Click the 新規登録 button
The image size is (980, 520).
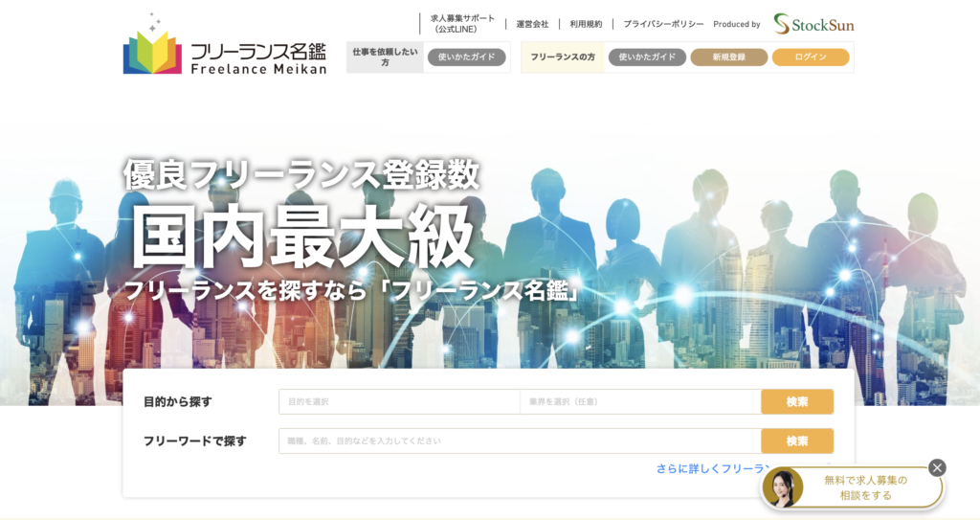point(728,57)
